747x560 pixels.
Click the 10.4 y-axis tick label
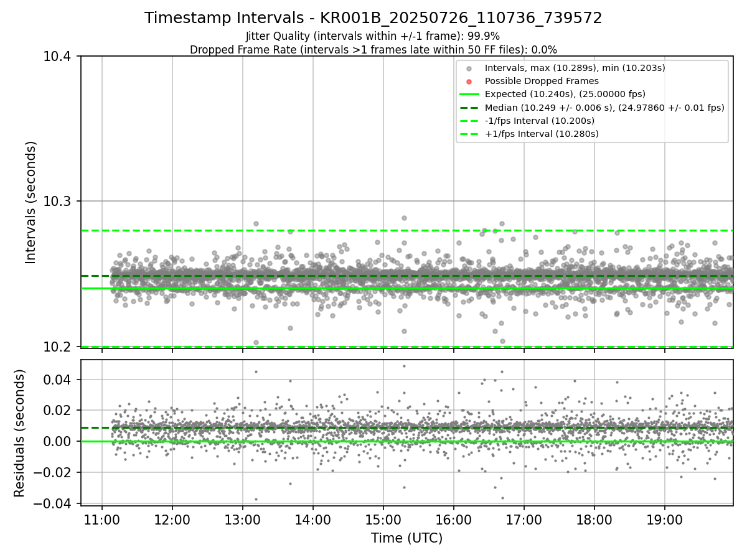pos(58,57)
